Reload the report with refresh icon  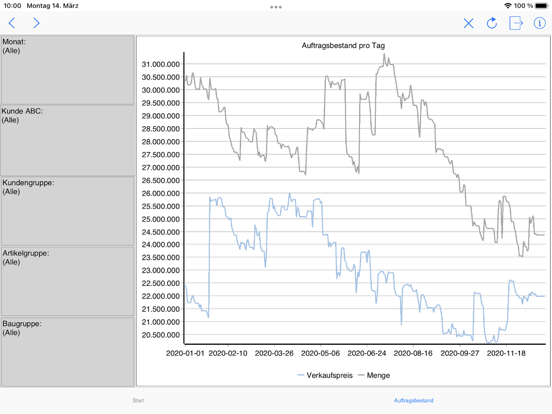click(x=492, y=23)
